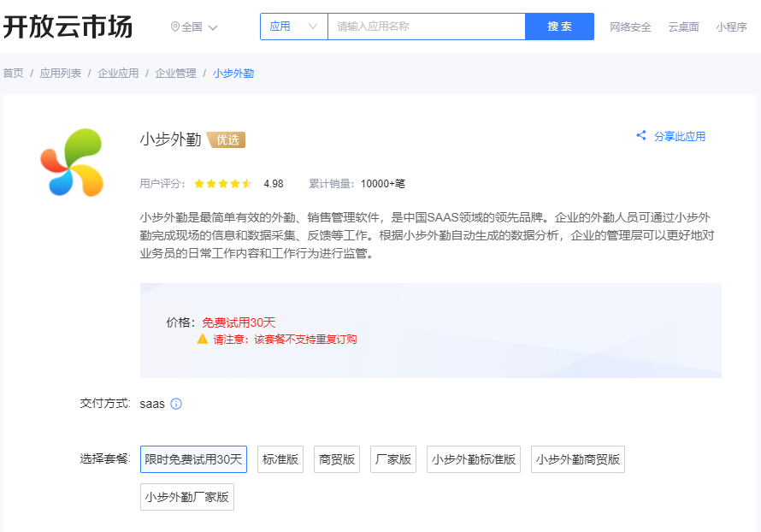Go to 企业应用 in the breadcrumb

pos(118,74)
